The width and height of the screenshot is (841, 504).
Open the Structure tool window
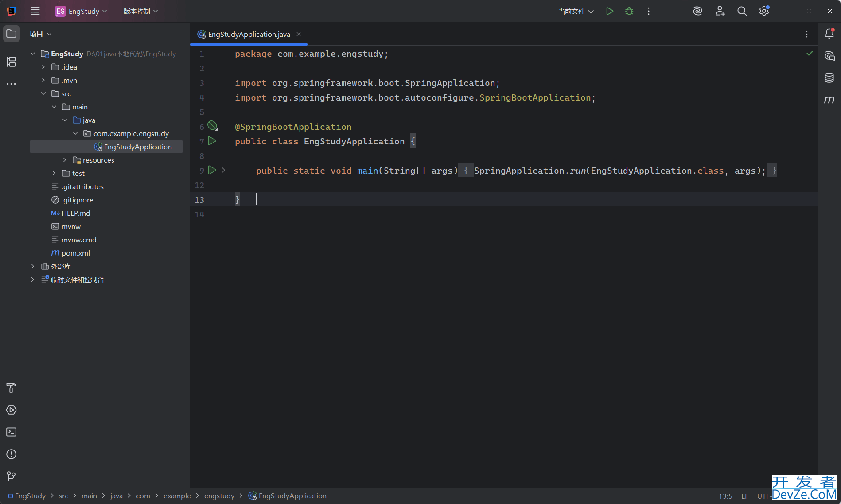(x=12, y=62)
